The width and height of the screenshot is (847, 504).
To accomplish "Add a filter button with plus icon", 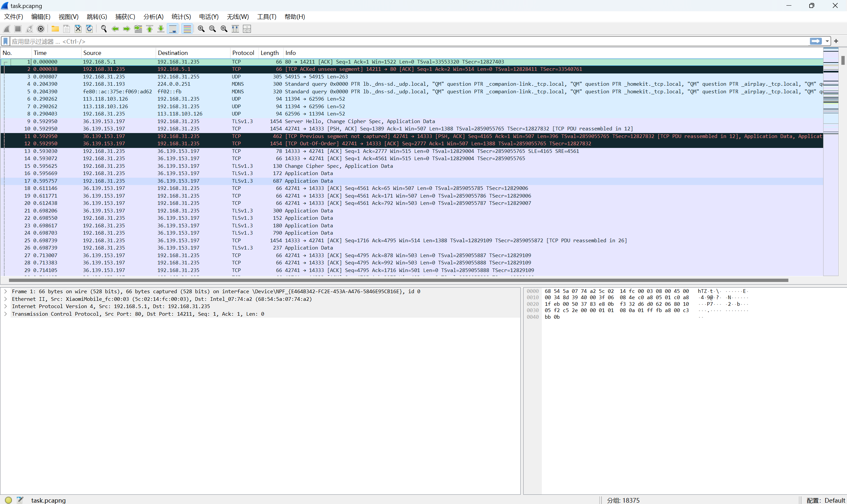I will tap(836, 41).
